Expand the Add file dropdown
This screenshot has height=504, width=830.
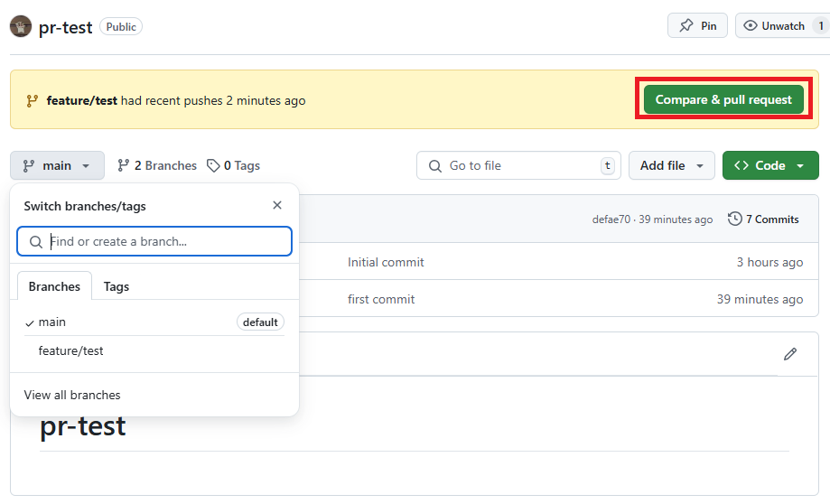click(x=671, y=165)
